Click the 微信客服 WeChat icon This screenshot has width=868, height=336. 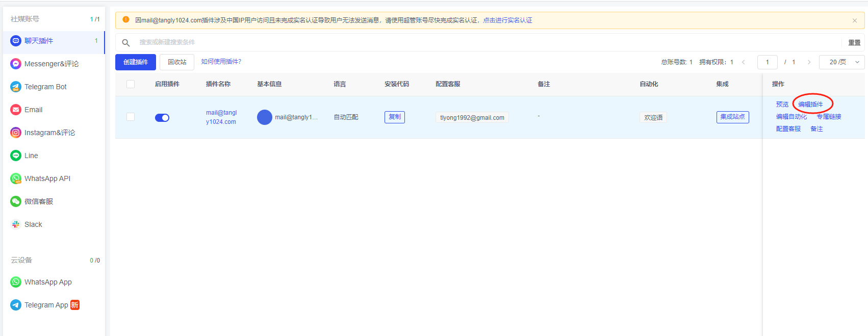point(16,201)
